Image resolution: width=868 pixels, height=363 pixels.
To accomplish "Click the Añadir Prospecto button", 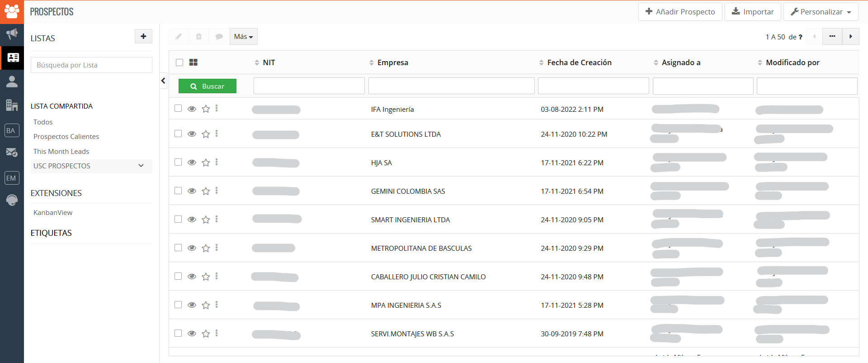I will (x=680, y=12).
